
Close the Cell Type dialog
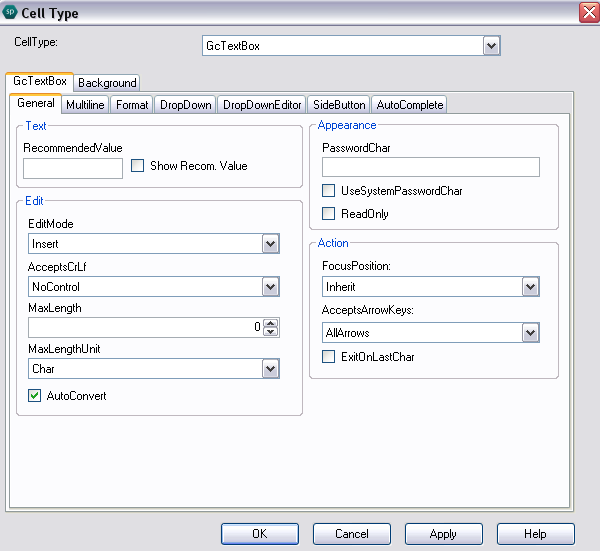tap(589, 13)
